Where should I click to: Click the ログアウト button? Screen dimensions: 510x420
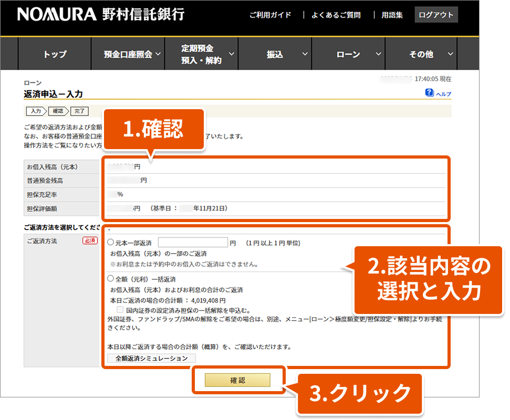[436, 15]
